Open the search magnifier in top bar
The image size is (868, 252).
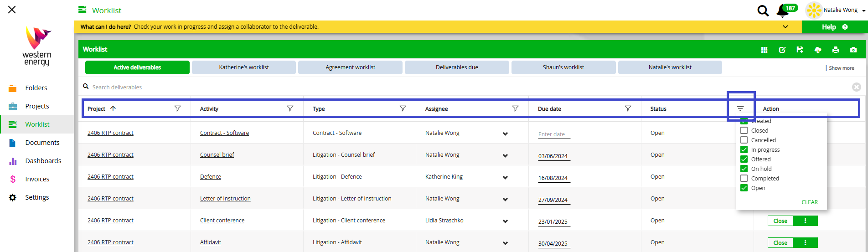(x=763, y=10)
